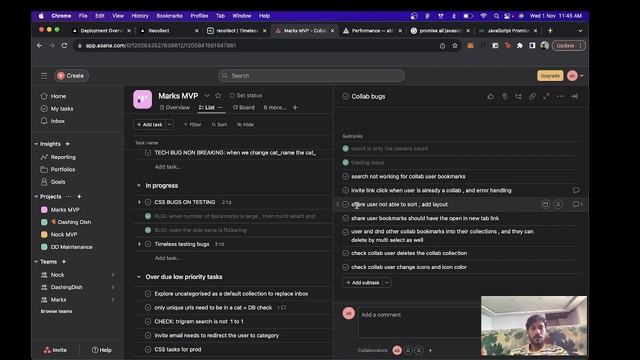Close the task details pane arrow icon
This screenshot has width=640, height=360.
[x=574, y=96]
